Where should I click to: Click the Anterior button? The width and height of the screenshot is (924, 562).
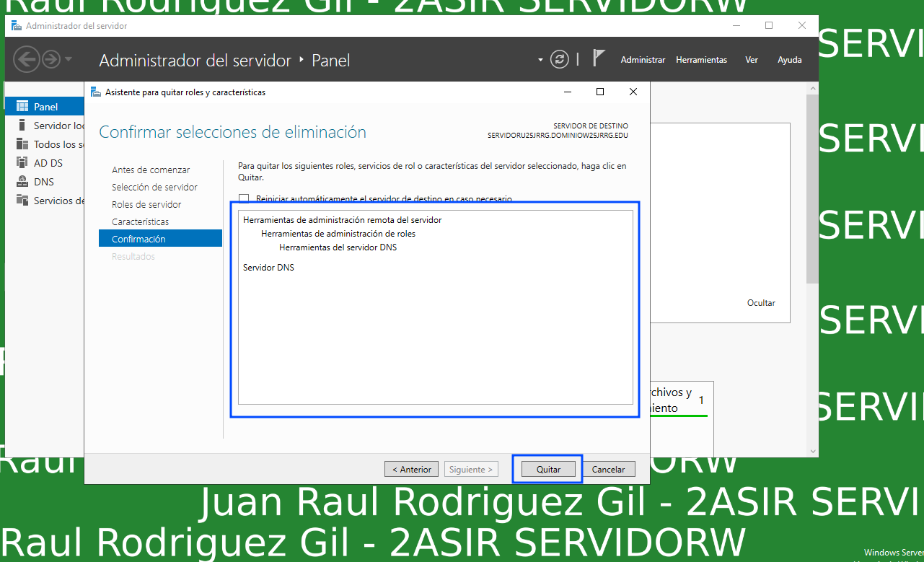pos(411,469)
